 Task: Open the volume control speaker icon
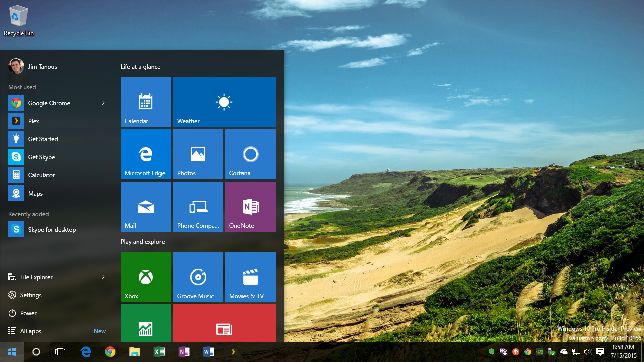pos(587,352)
